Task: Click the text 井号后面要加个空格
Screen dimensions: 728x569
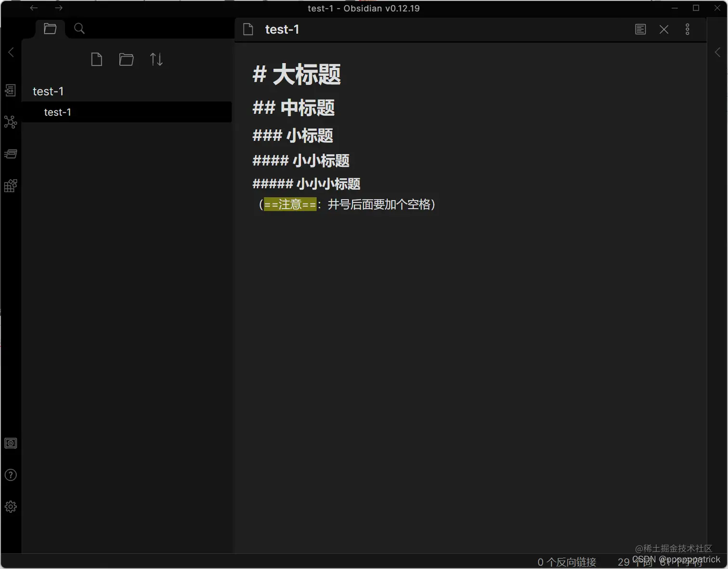Action: point(379,204)
